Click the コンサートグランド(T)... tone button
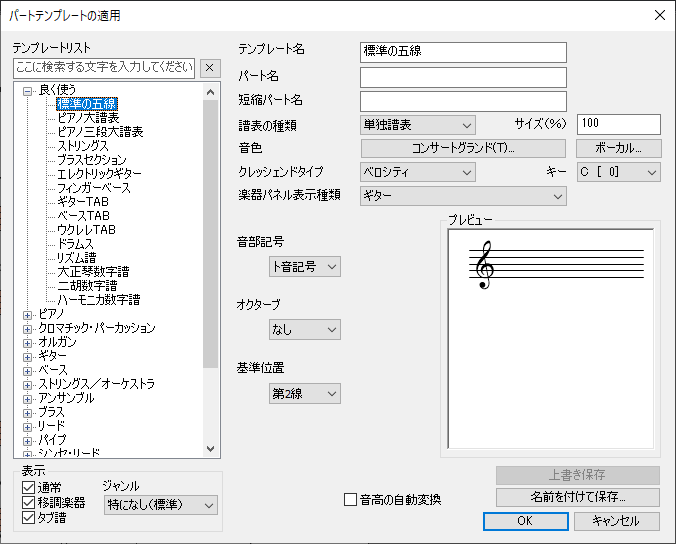Screen dimensions: 676x544 click(x=463, y=148)
